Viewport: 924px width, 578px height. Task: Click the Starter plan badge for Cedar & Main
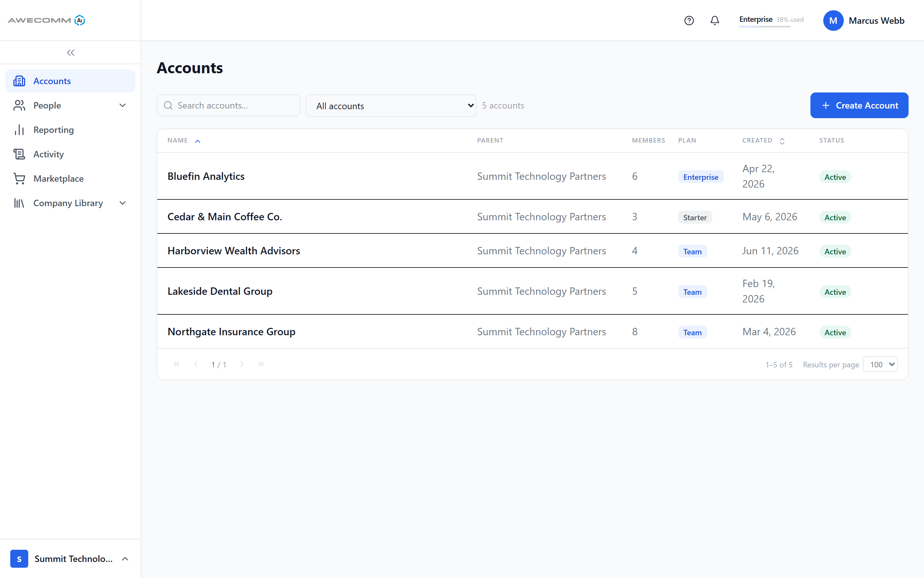[695, 217]
